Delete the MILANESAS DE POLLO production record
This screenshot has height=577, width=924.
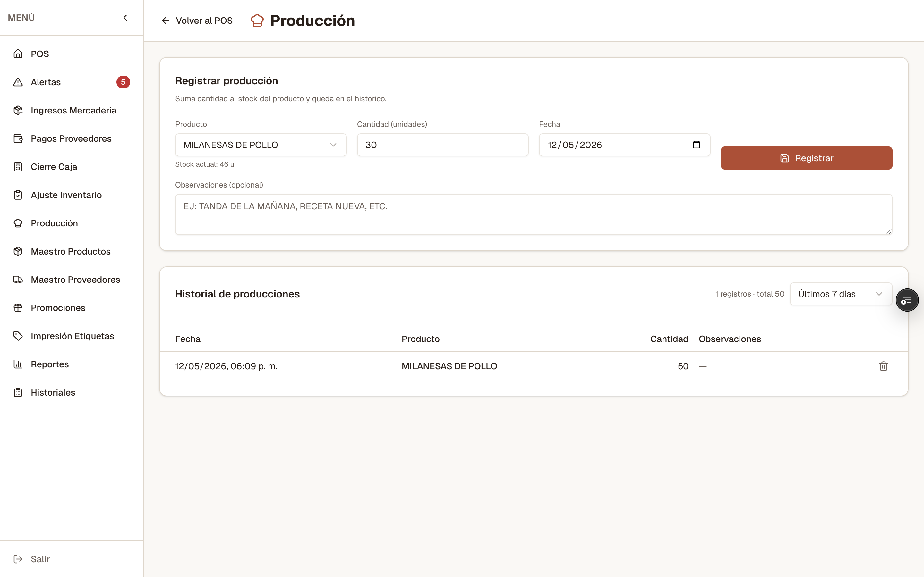[x=883, y=366]
